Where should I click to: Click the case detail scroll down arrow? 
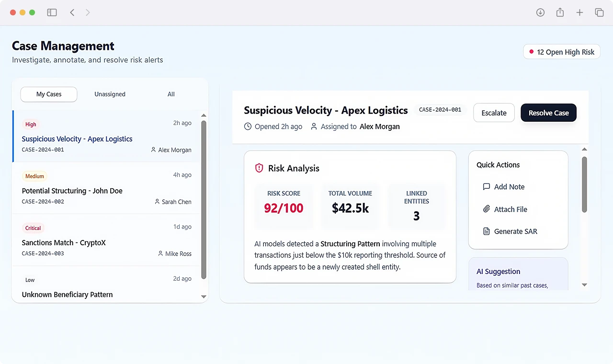tap(584, 285)
